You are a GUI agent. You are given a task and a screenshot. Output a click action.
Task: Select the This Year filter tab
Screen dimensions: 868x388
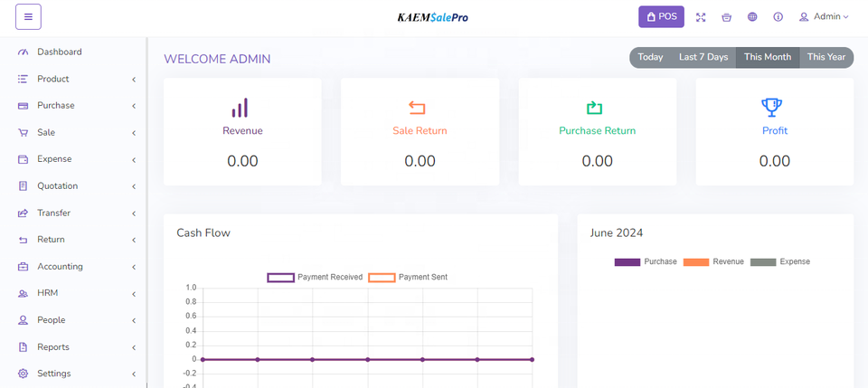coord(826,57)
